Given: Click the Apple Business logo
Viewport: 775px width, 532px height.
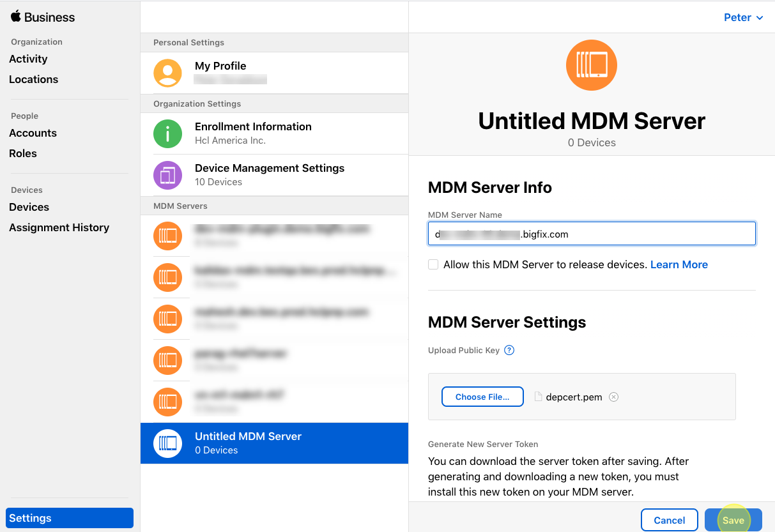Looking at the screenshot, I should point(42,17).
